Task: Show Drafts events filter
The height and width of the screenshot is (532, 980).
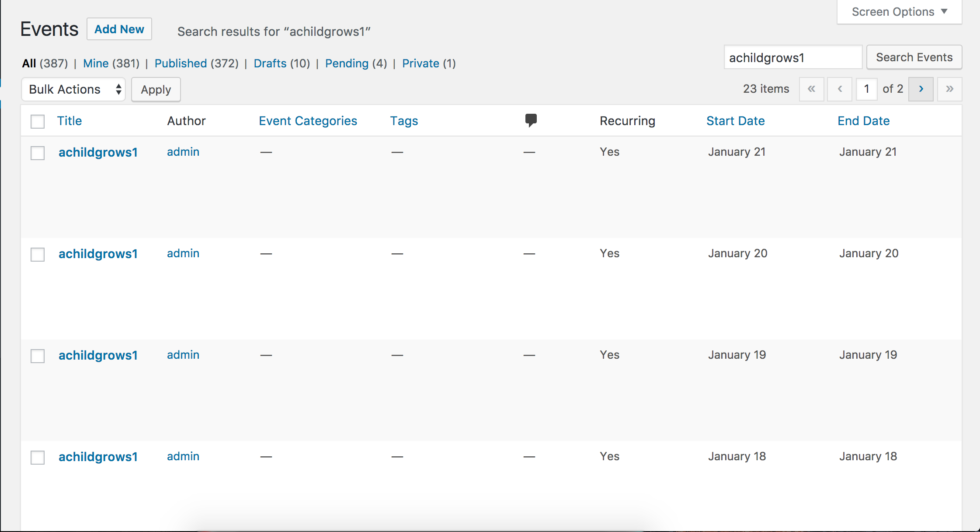Action: pos(270,63)
